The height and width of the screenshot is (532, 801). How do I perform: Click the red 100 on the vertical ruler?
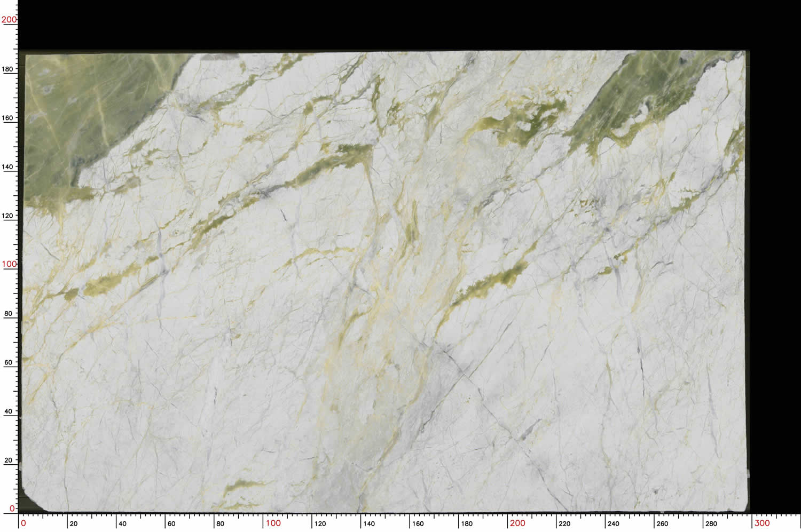(9, 264)
